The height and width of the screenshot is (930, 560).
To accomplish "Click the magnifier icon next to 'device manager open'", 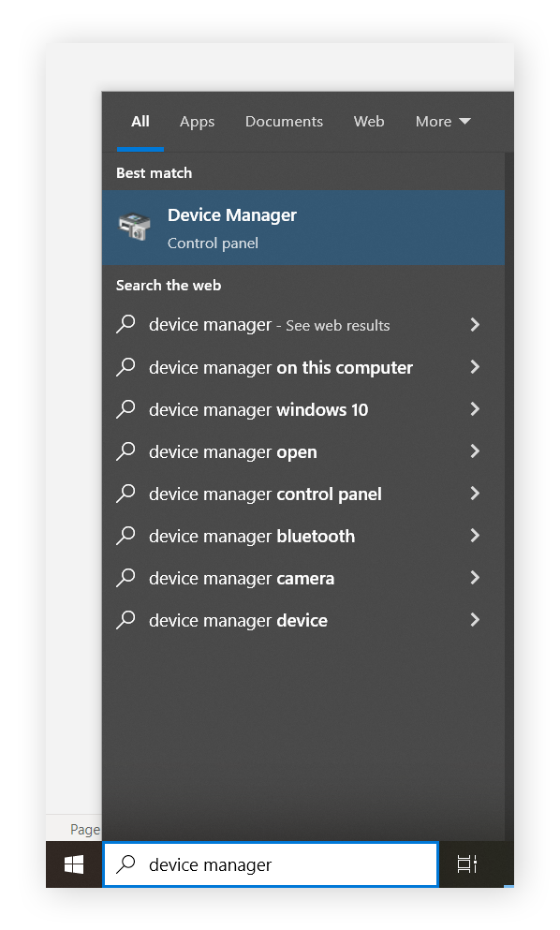I will [x=125, y=451].
